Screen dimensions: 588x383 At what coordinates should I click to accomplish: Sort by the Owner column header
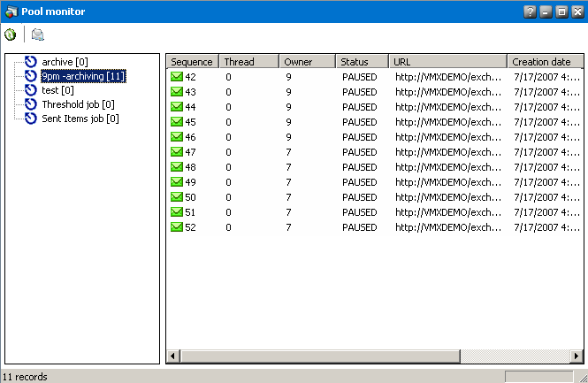point(307,62)
